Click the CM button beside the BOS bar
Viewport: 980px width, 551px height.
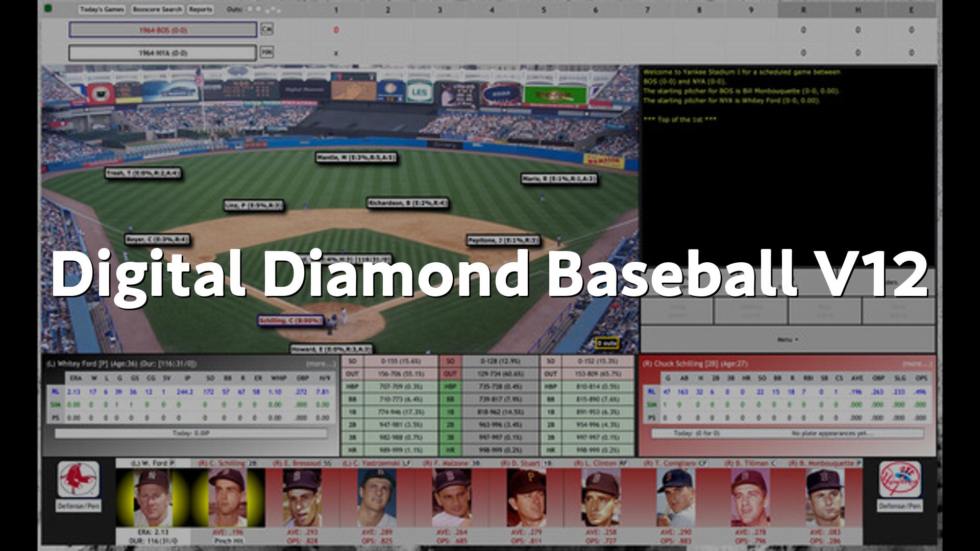click(x=266, y=30)
